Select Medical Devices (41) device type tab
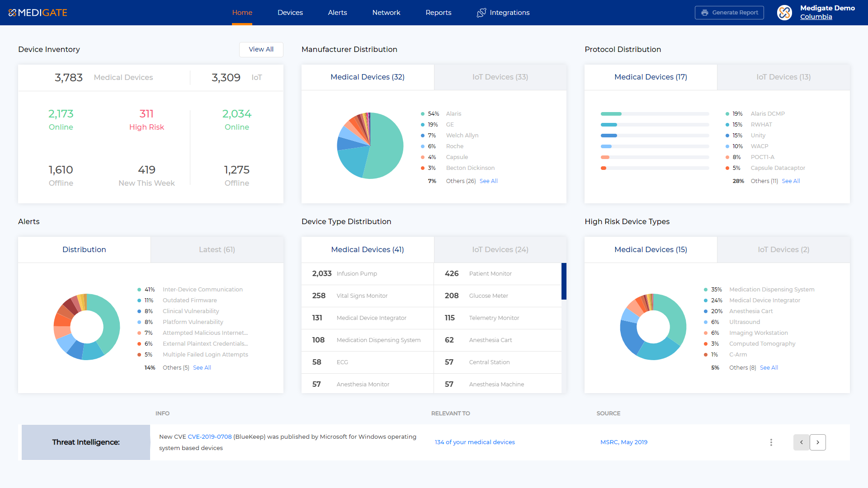This screenshot has height=488, width=868. pos(368,250)
